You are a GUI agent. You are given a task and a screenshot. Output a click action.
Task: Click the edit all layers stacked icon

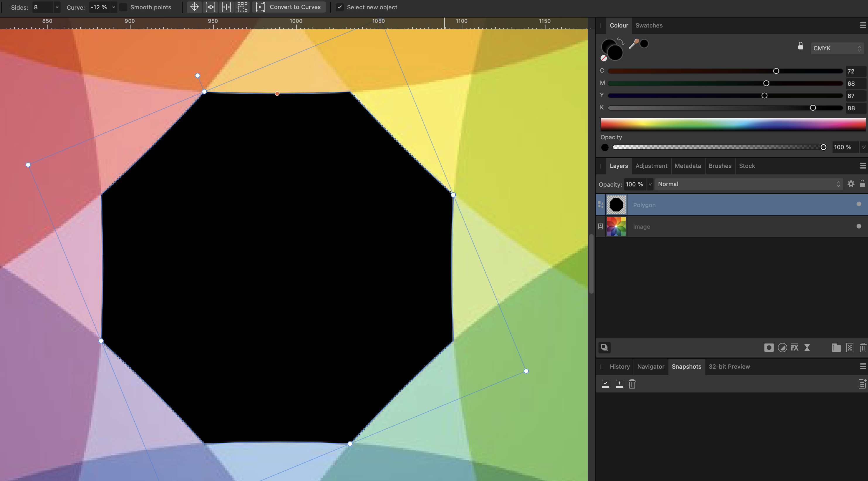click(x=605, y=348)
